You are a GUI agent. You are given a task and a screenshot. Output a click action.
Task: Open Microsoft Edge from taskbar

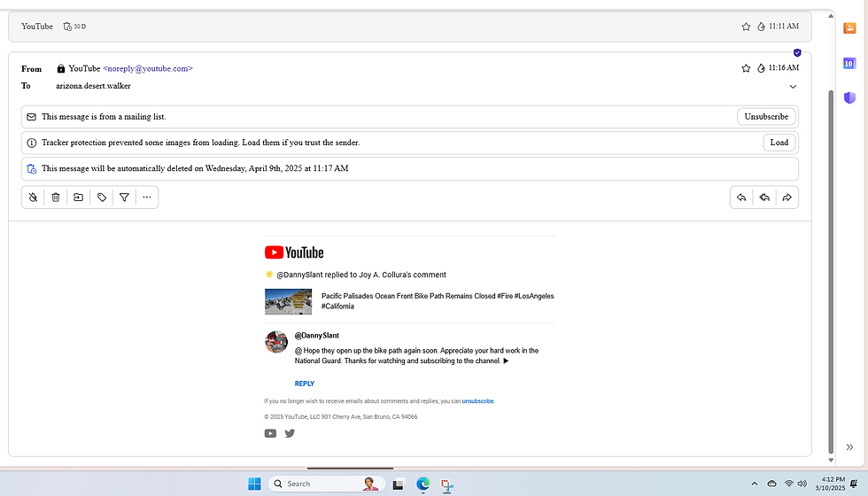(x=423, y=484)
